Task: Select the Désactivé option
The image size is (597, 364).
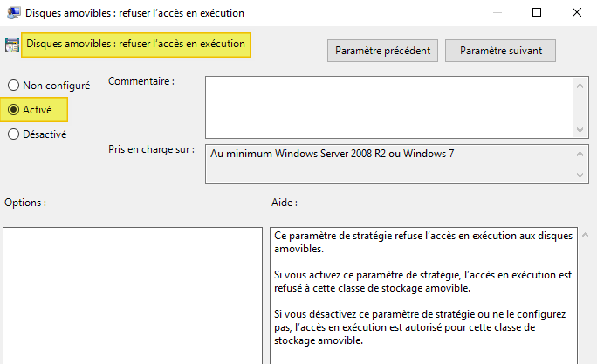Action: (13, 134)
